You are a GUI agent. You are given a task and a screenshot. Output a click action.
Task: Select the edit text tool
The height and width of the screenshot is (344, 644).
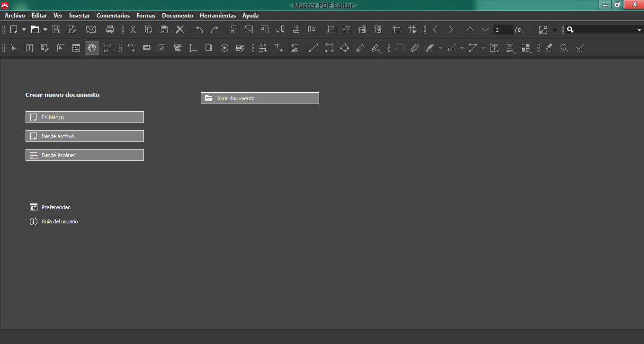tap(29, 48)
